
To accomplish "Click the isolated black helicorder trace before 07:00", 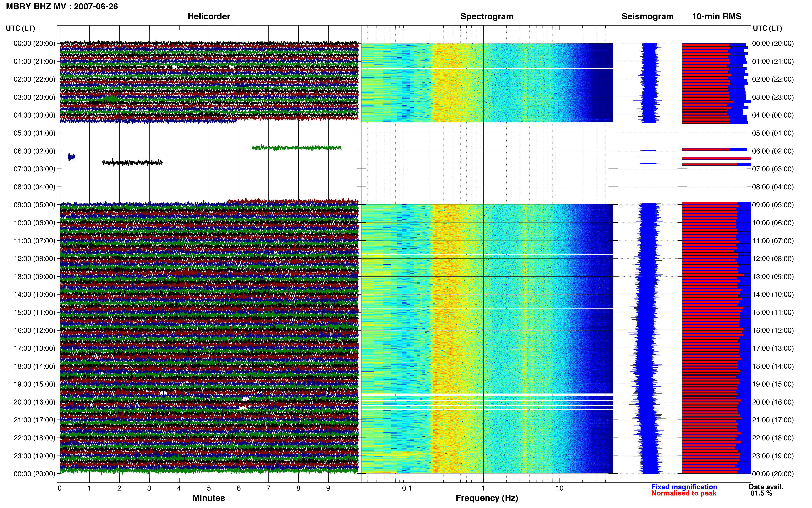I will point(132,163).
